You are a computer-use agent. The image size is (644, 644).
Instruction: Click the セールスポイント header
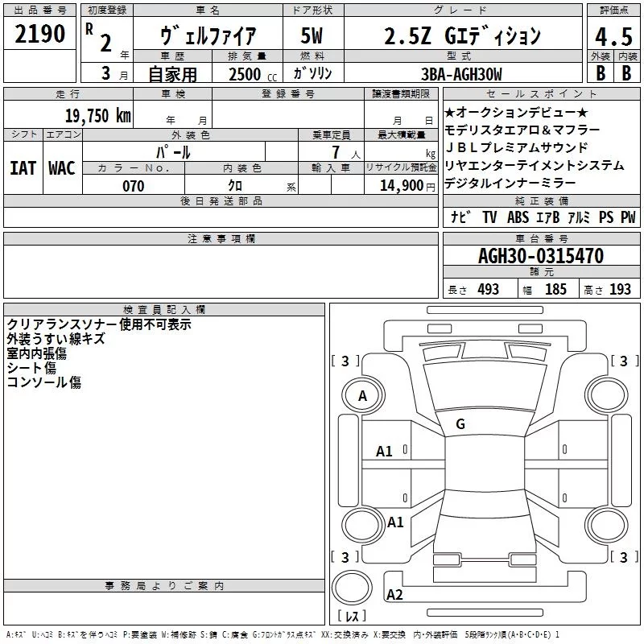coord(541,93)
